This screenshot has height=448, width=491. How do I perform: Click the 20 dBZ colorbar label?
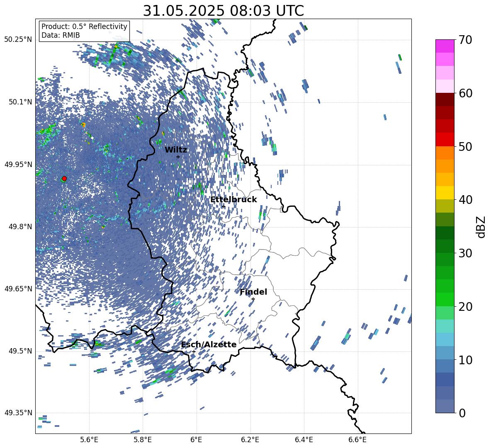[466, 307]
